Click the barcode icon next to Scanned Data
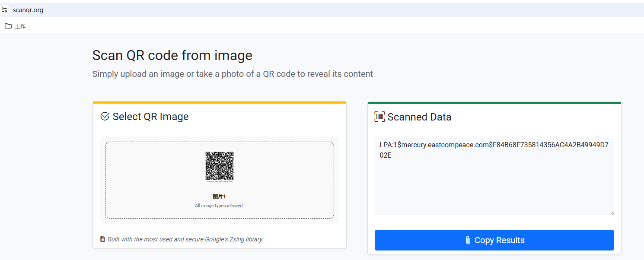This screenshot has width=644, height=260. (x=379, y=117)
